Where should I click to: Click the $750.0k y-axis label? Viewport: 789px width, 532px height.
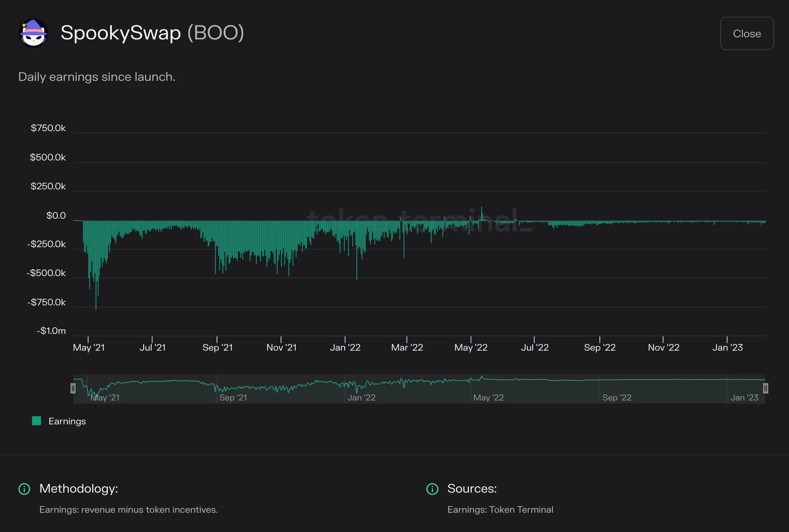(48, 128)
